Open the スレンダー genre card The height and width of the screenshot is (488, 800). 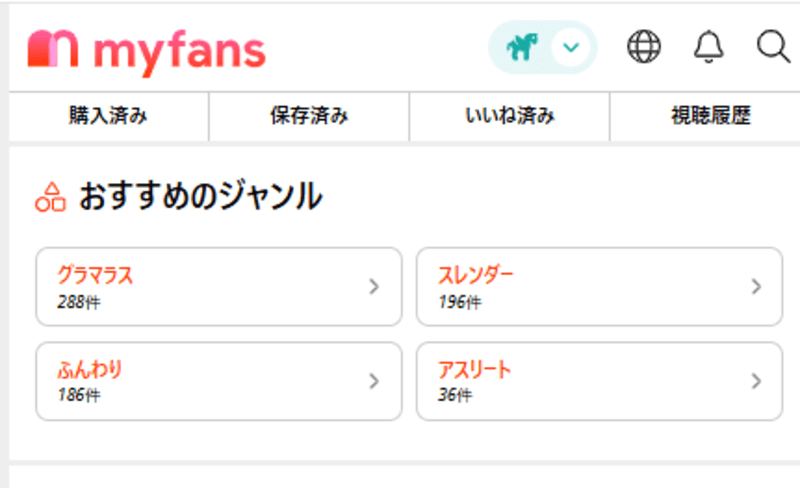[x=599, y=287]
